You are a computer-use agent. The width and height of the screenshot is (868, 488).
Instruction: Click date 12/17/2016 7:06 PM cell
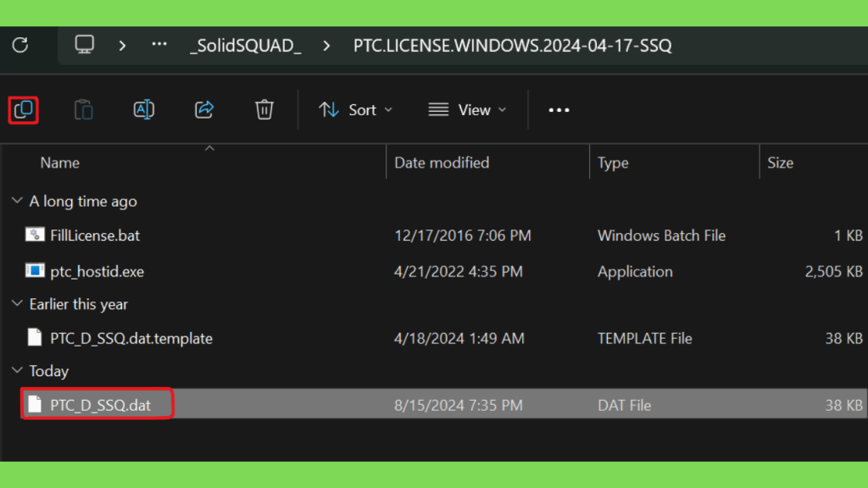tap(462, 236)
